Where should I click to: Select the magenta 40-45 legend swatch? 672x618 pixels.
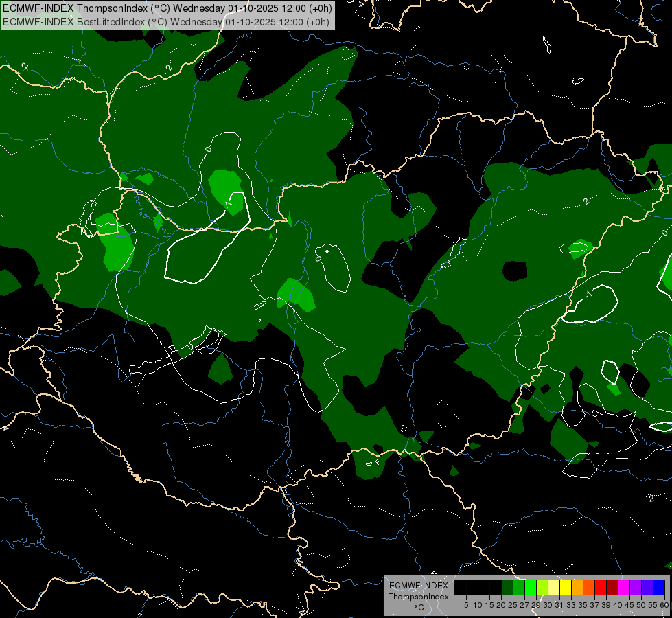click(x=624, y=587)
